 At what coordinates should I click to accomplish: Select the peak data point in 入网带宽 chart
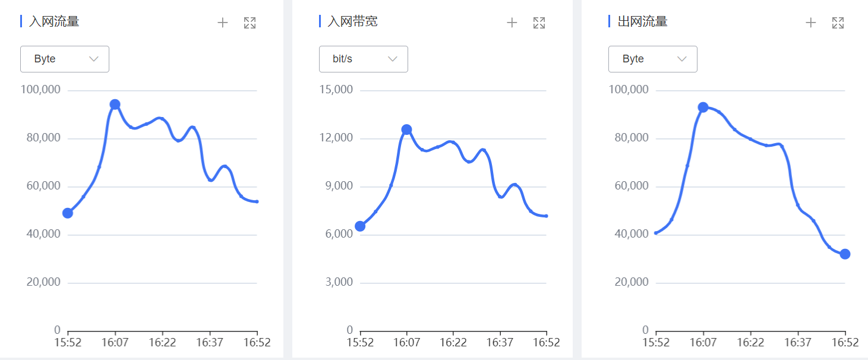(x=406, y=130)
